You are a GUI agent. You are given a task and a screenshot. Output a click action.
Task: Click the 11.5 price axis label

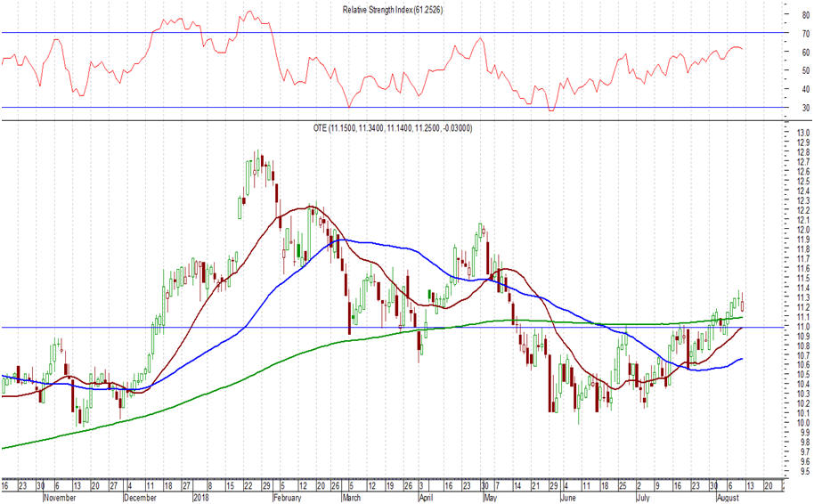(803, 278)
